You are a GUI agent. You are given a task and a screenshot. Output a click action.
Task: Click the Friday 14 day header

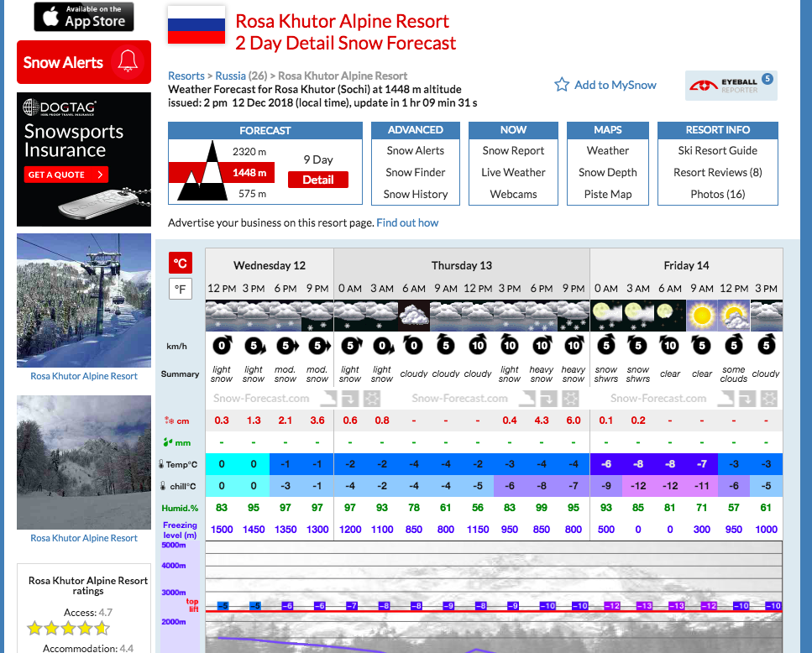click(x=686, y=265)
